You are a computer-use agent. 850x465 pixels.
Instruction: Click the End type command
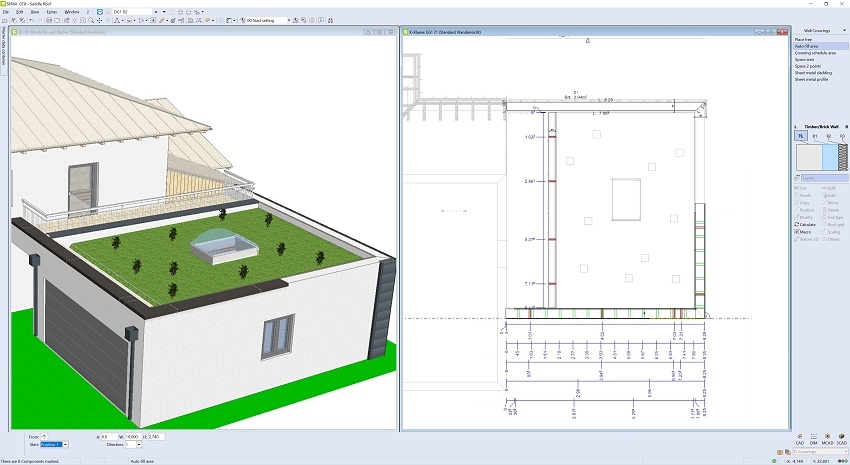(x=833, y=217)
